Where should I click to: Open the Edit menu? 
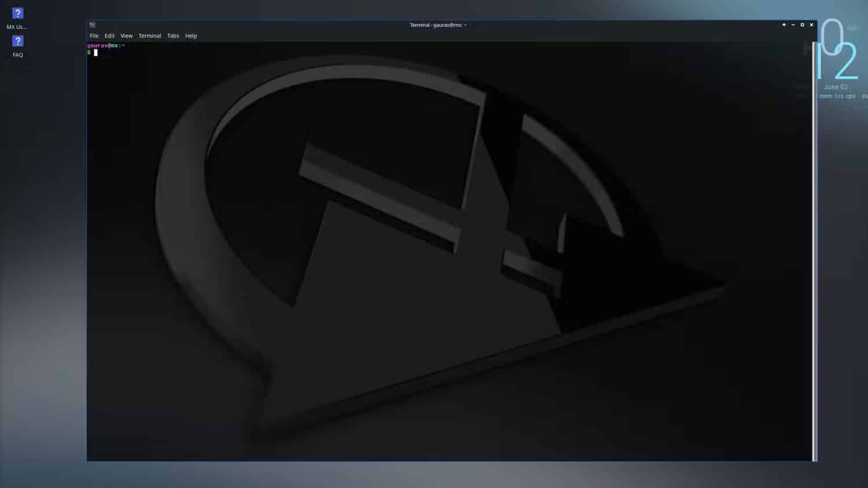(109, 36)
